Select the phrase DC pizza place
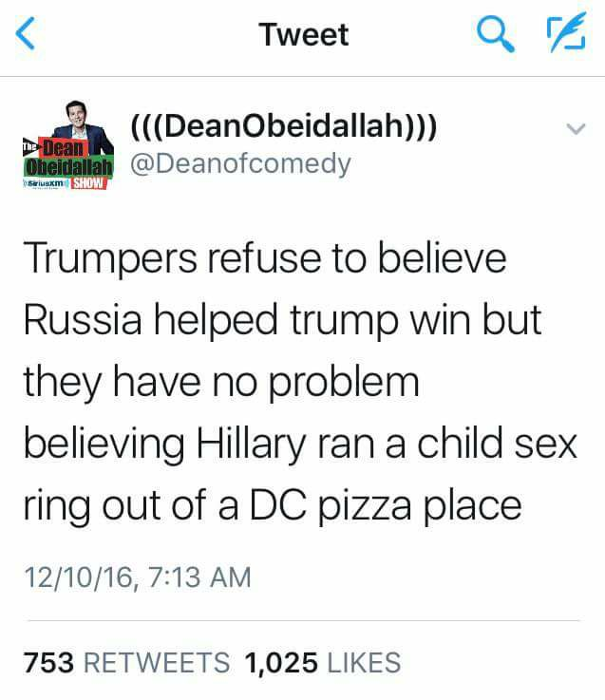This screenshot has height=700, width=605. [386, 505]
